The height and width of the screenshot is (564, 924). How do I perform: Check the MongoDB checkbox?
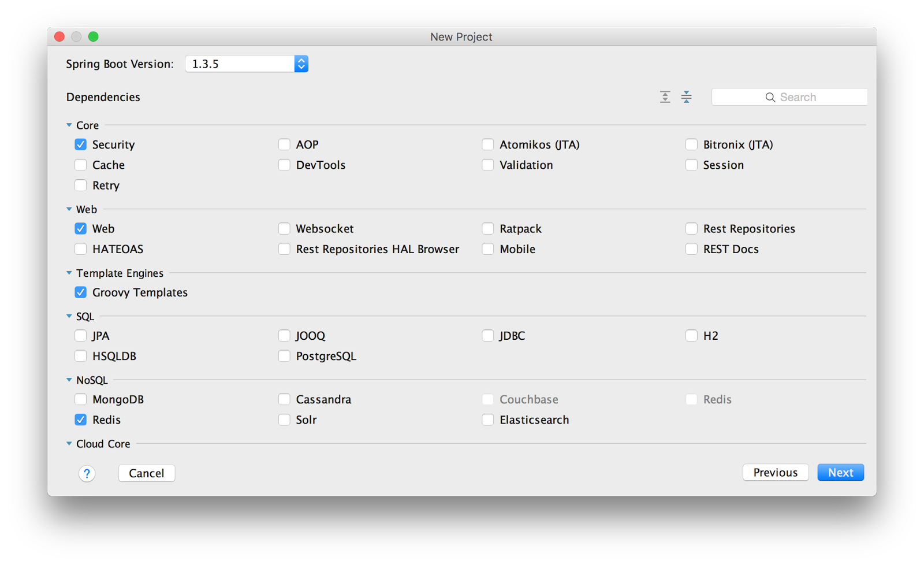click(81, 399)
